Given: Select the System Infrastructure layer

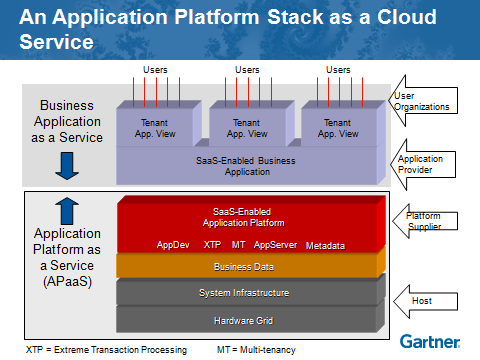Looking at the screenshot, I should 251,293.
